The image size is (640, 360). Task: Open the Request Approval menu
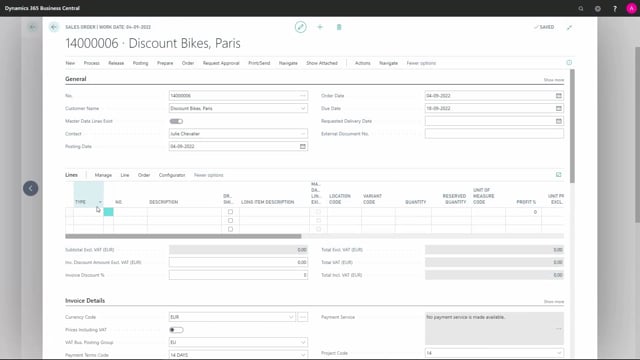pyautogui.click(x=221, y=63)
